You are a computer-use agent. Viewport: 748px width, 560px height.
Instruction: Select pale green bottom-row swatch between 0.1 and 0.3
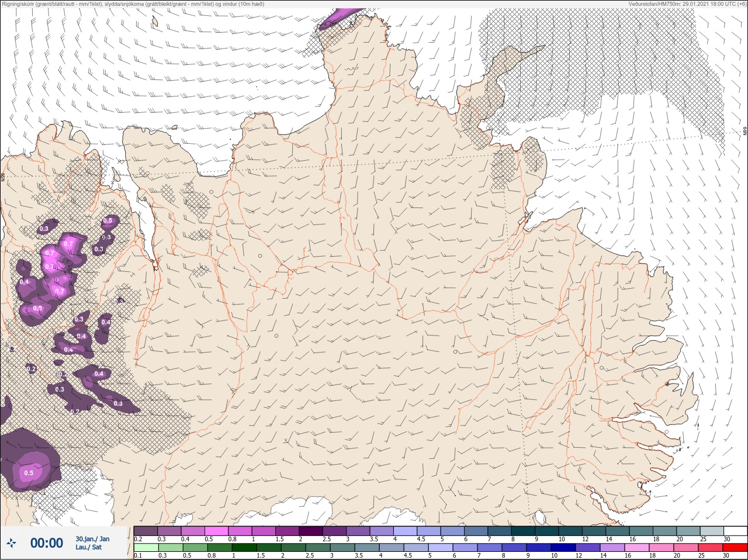click(146, 548)
